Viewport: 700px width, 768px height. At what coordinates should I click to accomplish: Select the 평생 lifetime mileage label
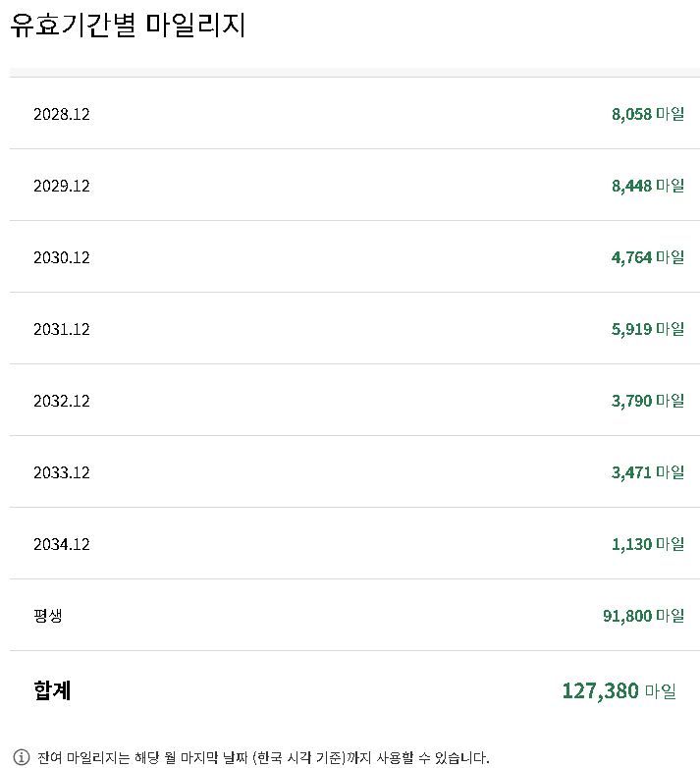(x=48, y=616)
